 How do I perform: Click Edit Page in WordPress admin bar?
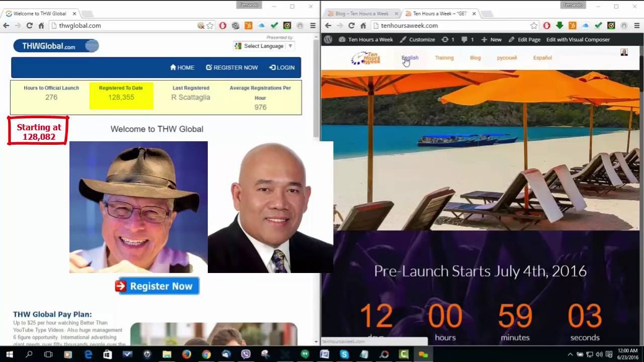[524, 39]
